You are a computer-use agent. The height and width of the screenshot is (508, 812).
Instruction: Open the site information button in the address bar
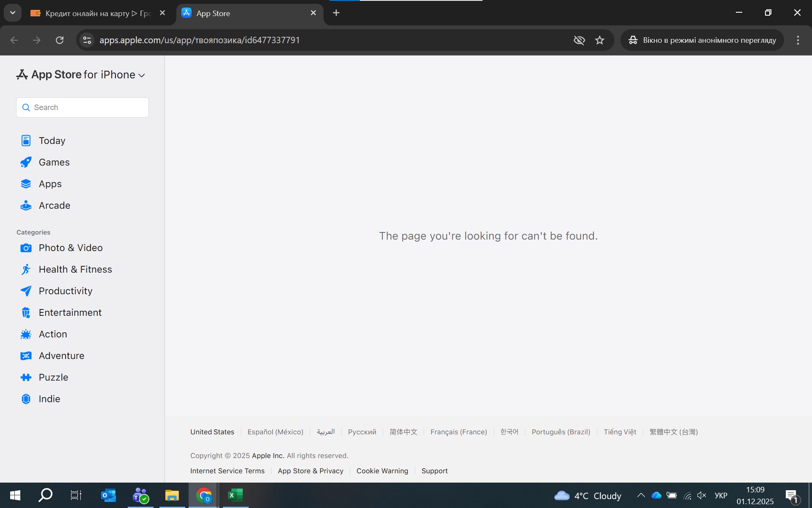click(87, 40)
